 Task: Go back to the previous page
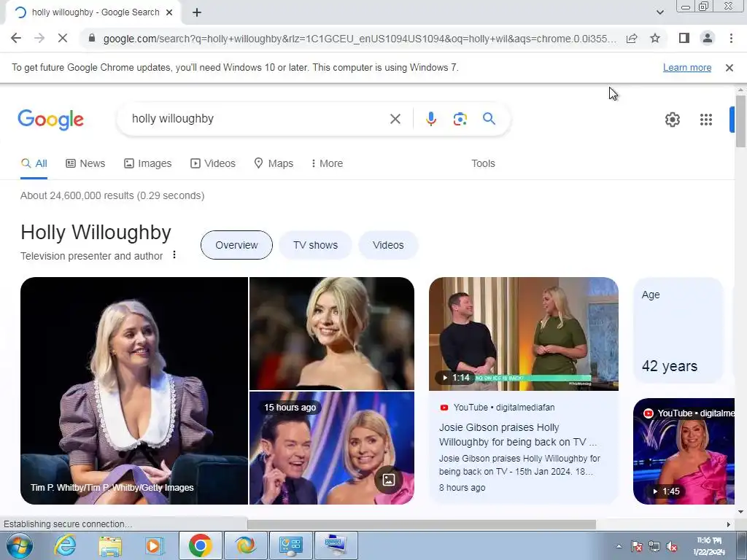tap(16, 38)
